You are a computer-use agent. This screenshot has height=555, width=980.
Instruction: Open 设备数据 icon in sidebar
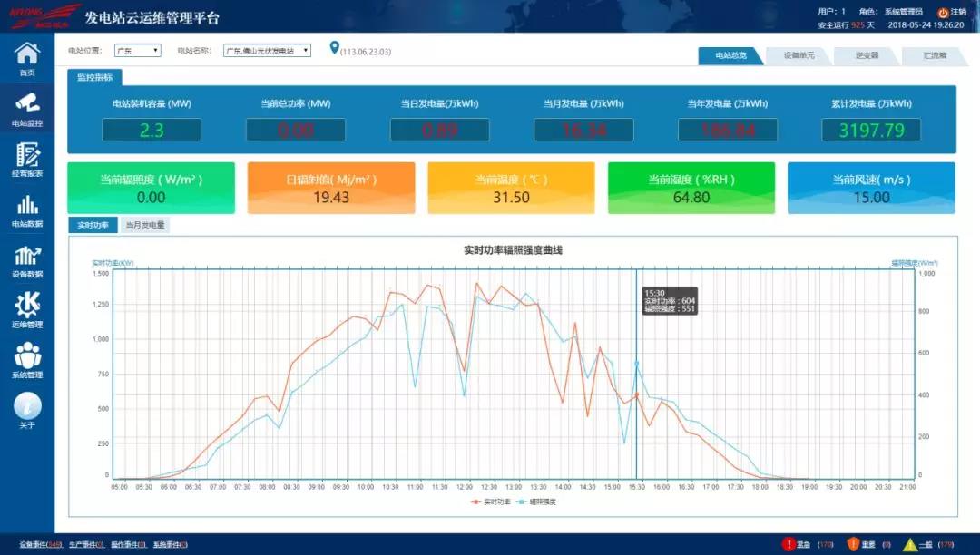[27, 257]
